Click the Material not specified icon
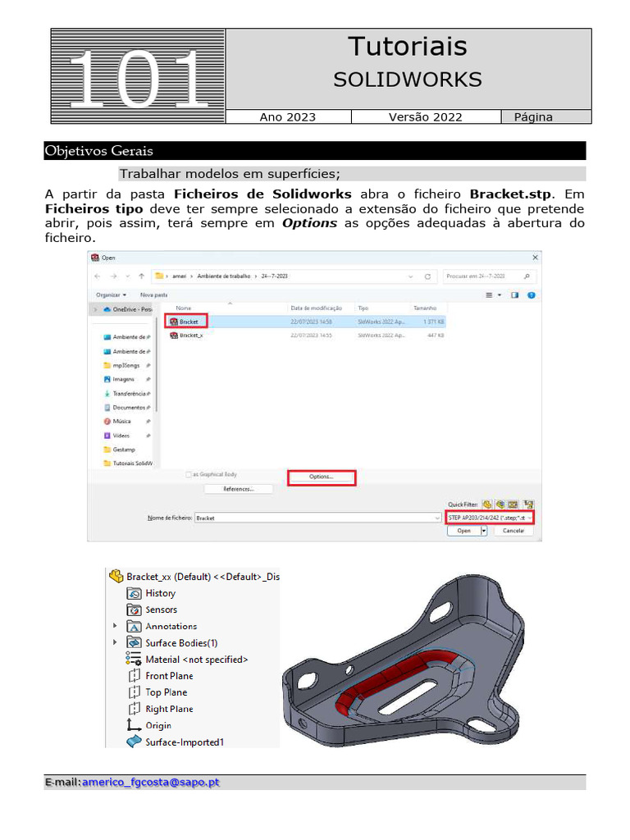This screenshot has width=630, height=840. pyautogui.click(x=134, y=659)
